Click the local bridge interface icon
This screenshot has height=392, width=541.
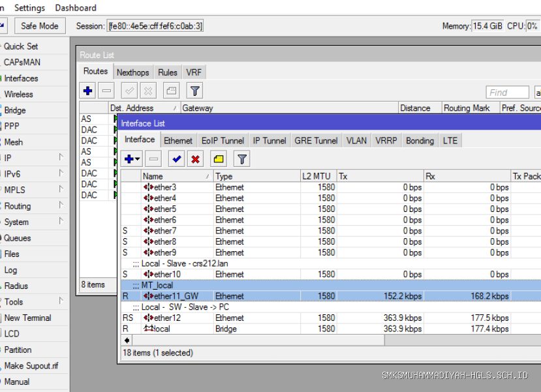(148, 329)
